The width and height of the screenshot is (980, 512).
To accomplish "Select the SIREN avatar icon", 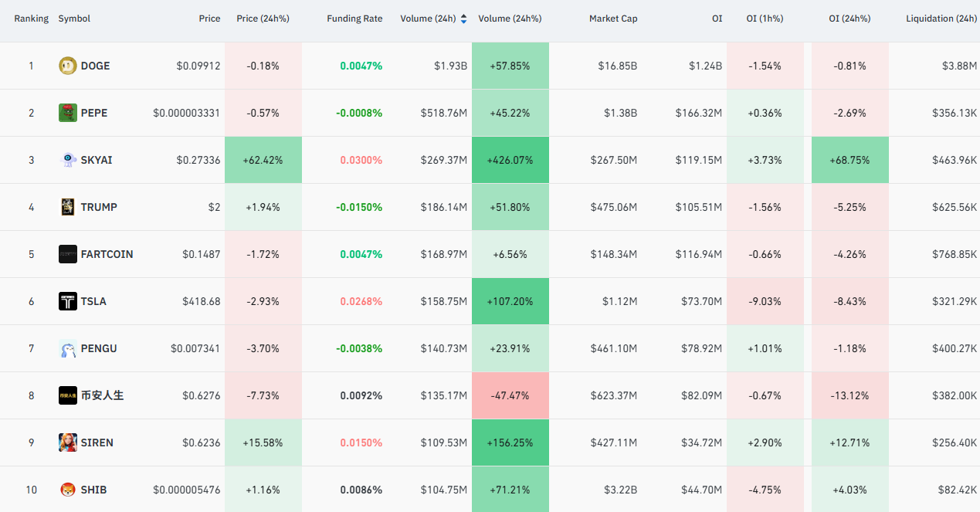I will coord(68,442).
